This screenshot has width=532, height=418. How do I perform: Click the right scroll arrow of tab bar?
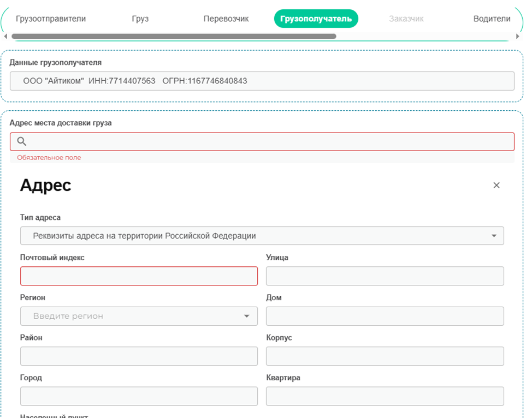pos(518,37)
